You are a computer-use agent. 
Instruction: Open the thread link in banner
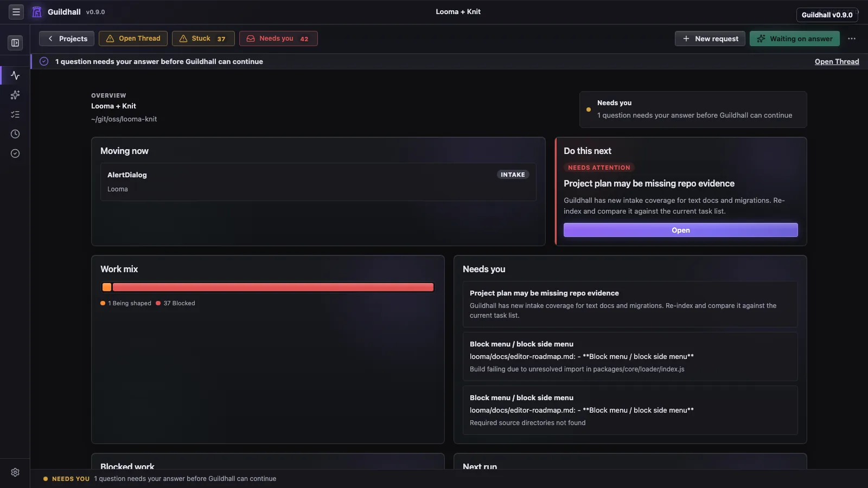click(837, 61)
